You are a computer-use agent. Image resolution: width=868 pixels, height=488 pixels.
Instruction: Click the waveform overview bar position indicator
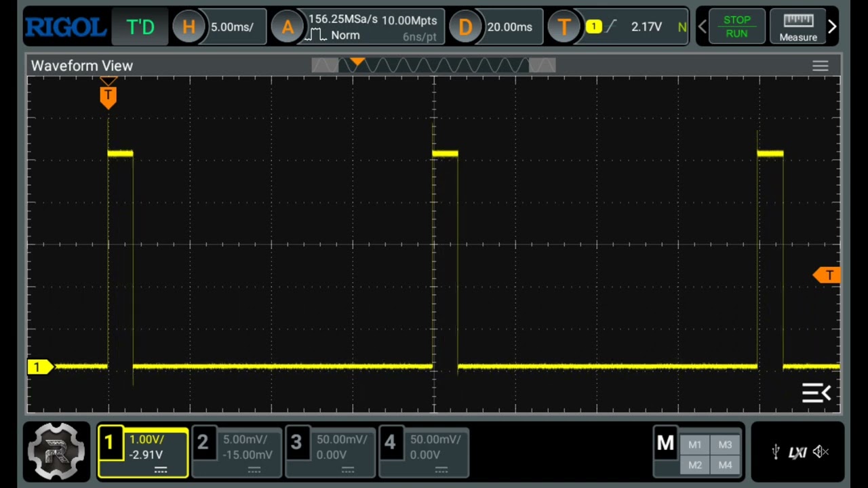click(357, 64)
